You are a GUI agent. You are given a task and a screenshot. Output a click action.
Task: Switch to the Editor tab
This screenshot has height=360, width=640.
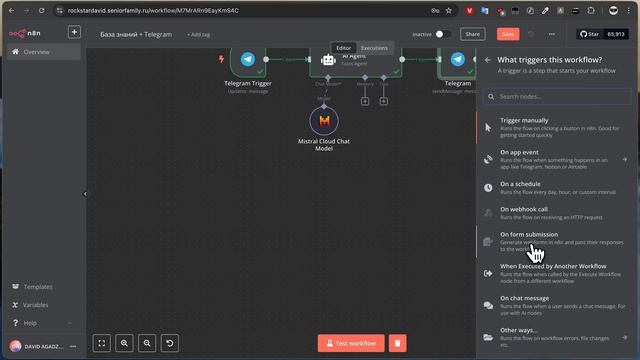[x=343, y=48]
